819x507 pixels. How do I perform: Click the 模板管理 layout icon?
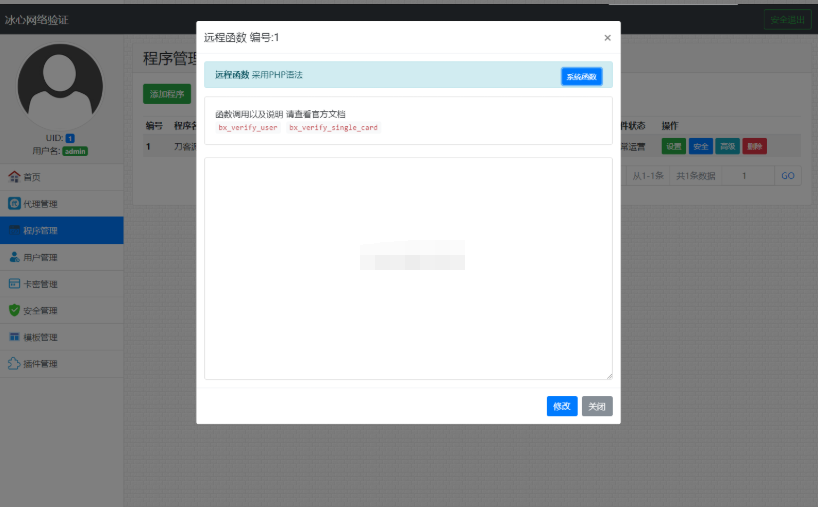click(x=14, y=337)
